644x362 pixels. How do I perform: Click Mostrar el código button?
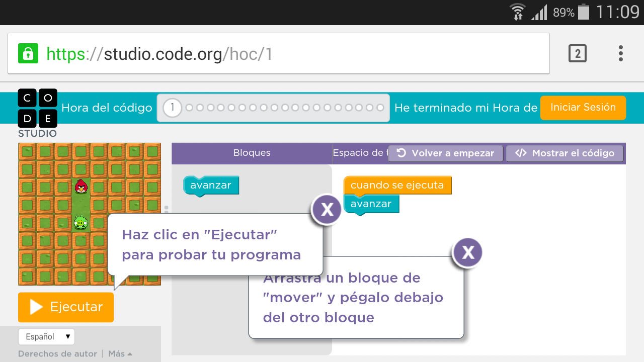565,153
